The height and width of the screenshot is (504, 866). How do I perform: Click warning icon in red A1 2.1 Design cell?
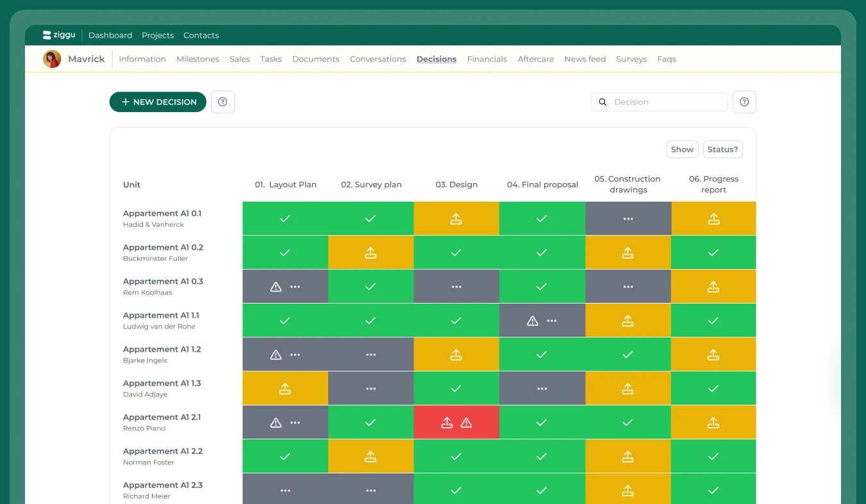[466, 423]
